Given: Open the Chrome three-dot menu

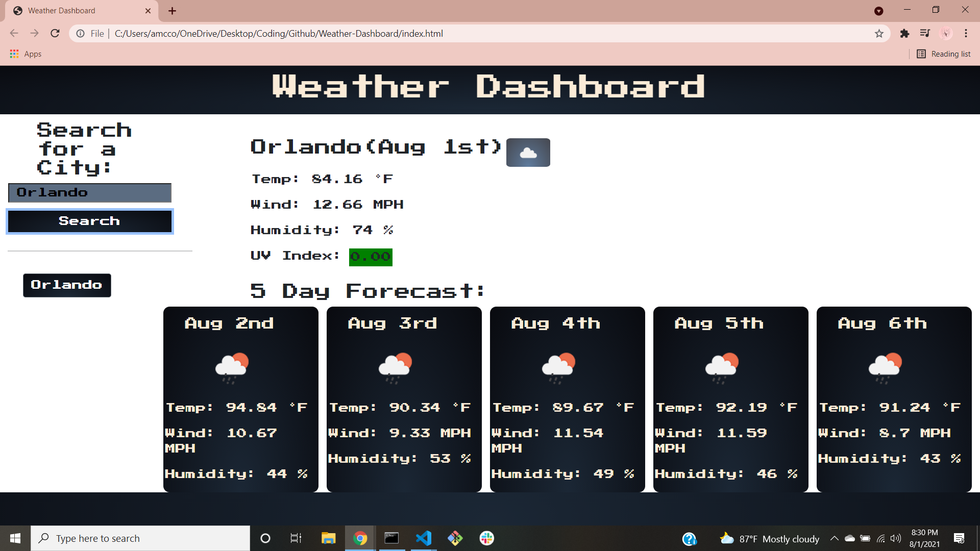Looking at the screenshot, I should [966, 33].
